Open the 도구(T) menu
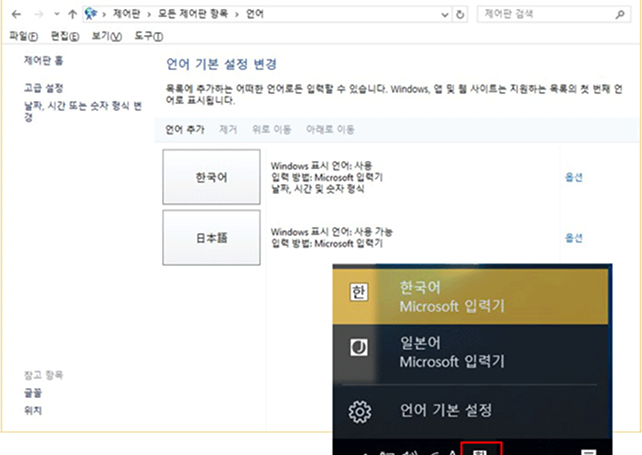 tap(149, 36)
